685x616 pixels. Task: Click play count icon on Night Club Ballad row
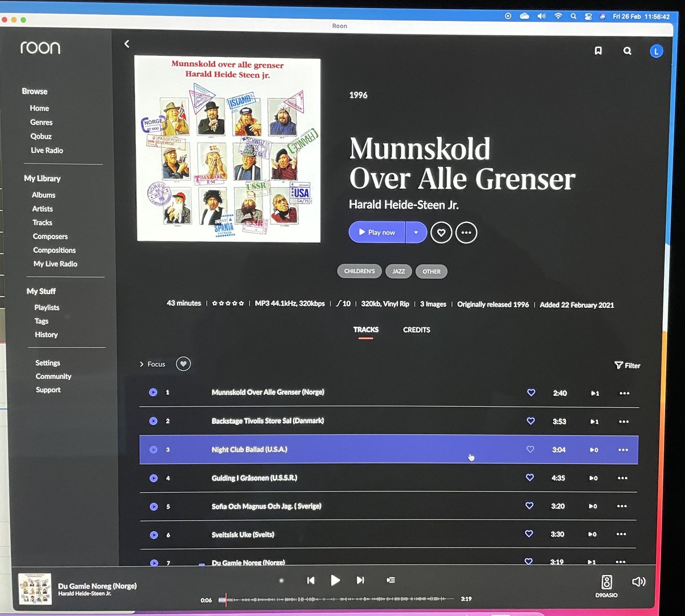[594, 450]
